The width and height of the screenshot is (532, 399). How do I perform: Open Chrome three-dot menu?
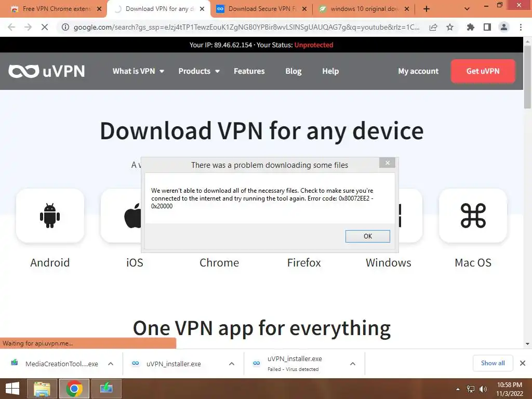click(x=521, y=27)
